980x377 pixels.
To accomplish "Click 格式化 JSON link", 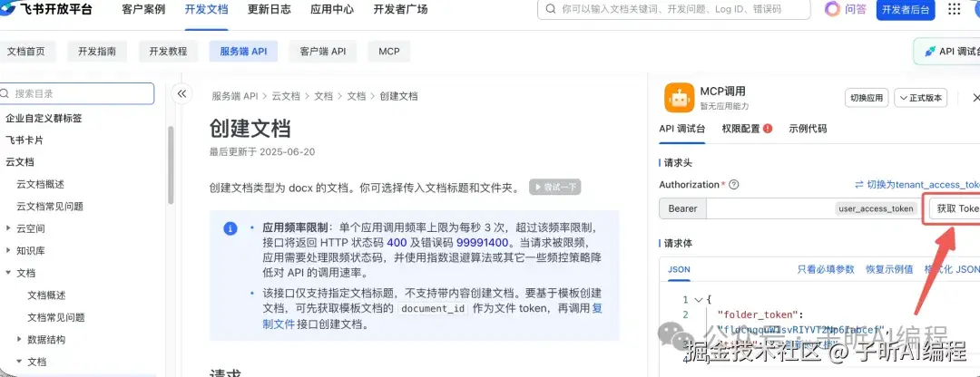I will coord(953,269).
